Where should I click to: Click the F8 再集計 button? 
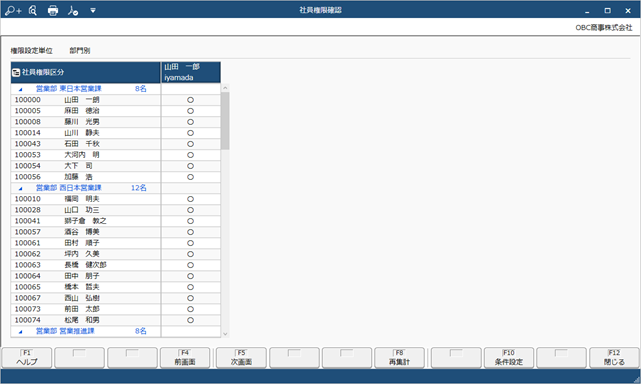tap(399, 358)
